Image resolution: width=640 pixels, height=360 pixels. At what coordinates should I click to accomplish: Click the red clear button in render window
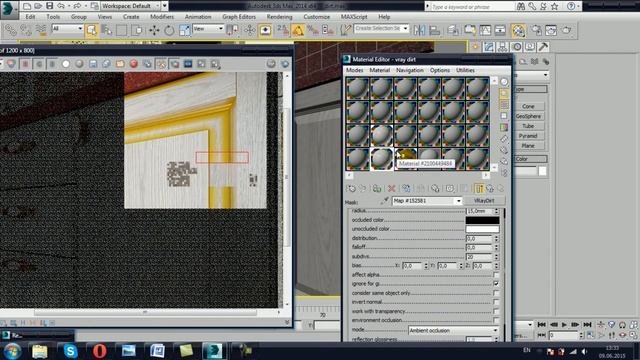pyautogui.click(x=133, y=64)
